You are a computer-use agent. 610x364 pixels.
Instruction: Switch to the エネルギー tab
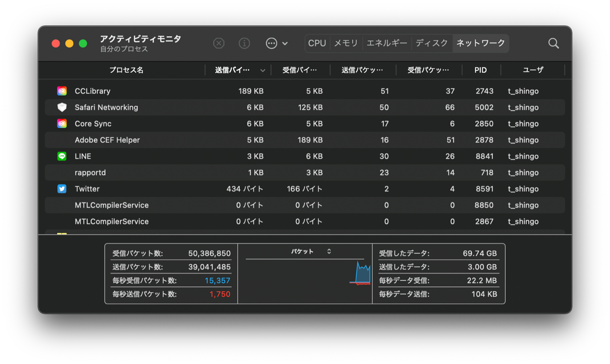[387, 43]
